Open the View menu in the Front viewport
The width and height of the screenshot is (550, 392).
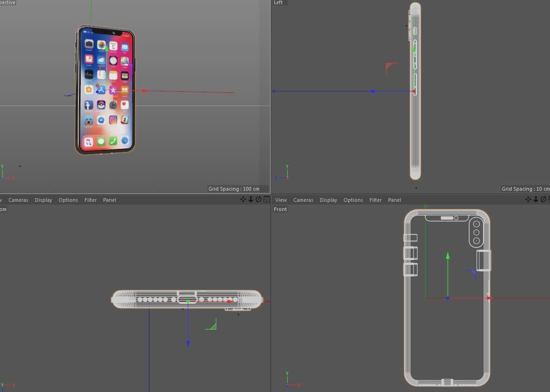click(x=281, y=200)
